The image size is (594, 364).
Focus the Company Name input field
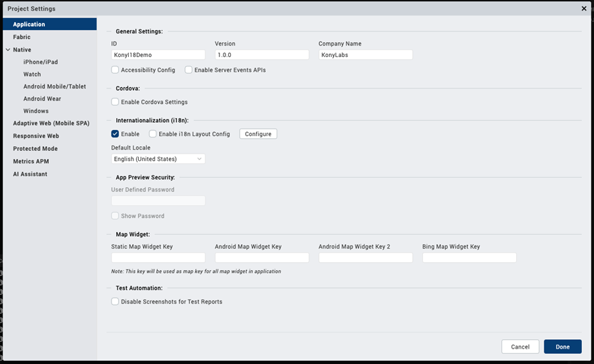click(x=365, y=55)
